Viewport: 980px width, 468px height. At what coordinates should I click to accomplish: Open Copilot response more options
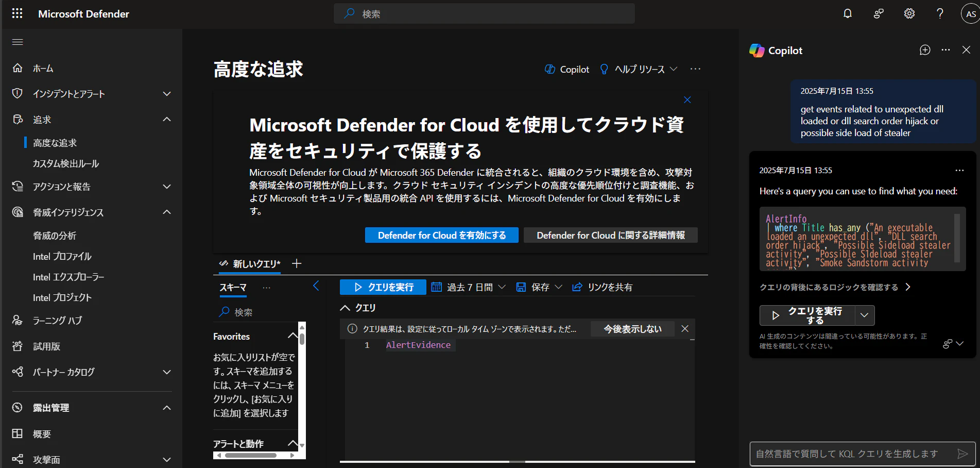(959, 170)
